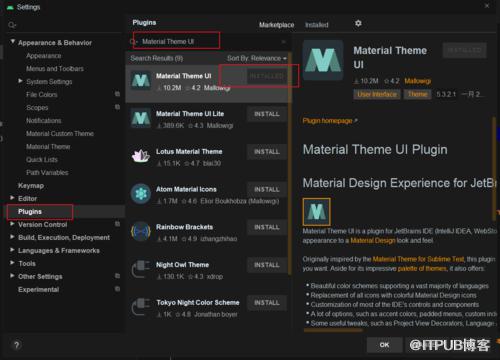The width and height of the screenshot is (500, 360).
Task: Click the Other Settings project-level icon
Action: pos(117,276)
